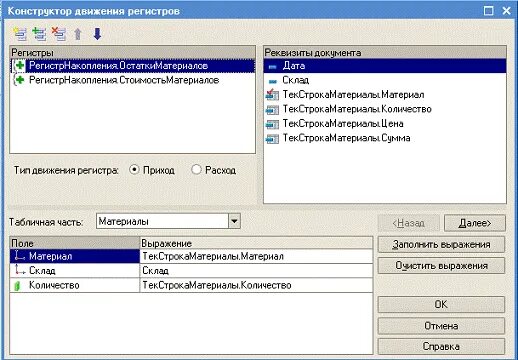518x360 pixels.
Task: Click green plus icon beside СтоимостьМатериалов register
Action: click(x=19, y=80)
